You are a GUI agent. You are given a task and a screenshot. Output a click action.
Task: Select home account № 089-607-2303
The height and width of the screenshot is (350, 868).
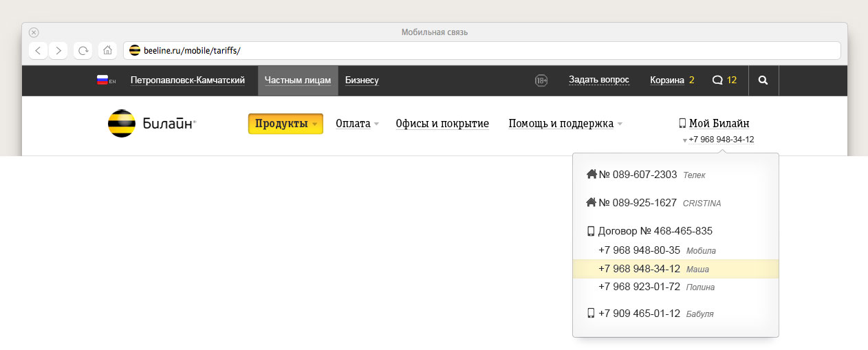(638, 175)
